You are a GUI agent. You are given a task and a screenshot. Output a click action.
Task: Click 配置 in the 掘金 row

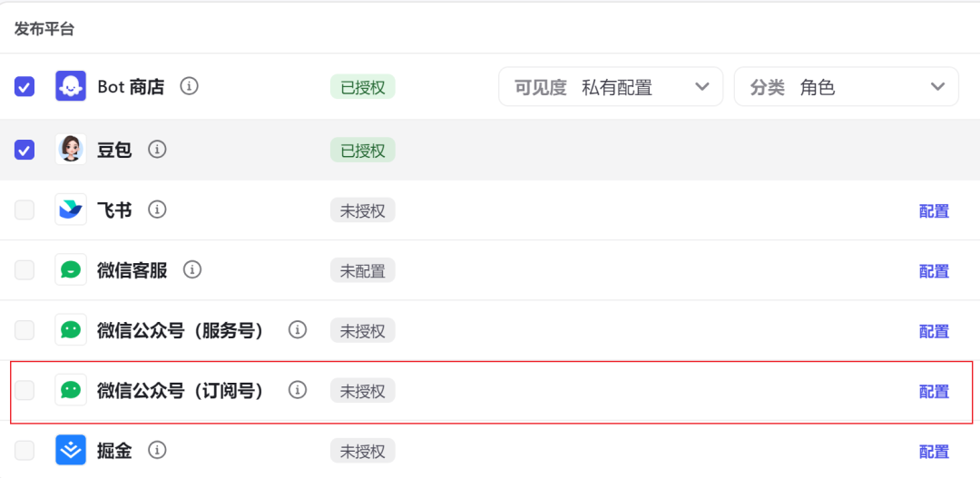(934, 452)
